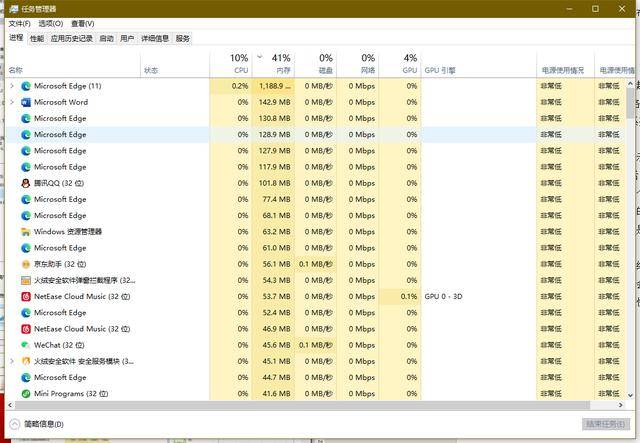Sort by the 网络 column header
The width and height of the screenshot is (640, 443).
tap(358, 63)
